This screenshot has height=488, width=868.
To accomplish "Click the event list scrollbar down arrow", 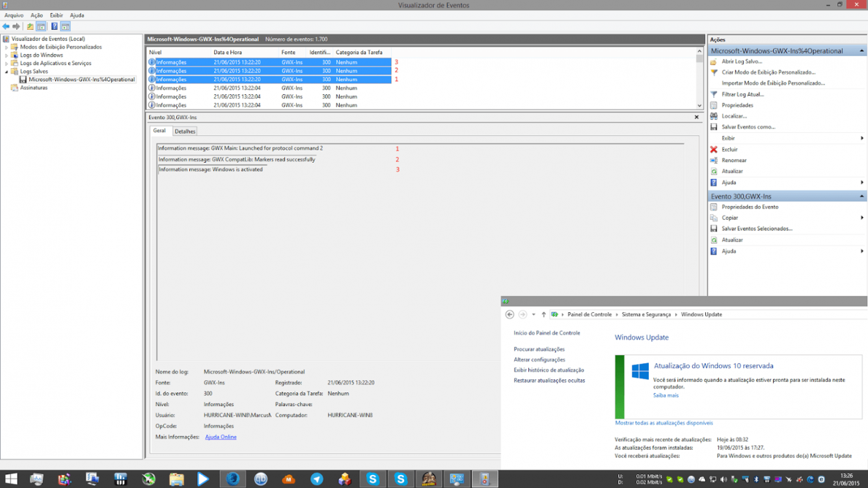I will click(699, 105).
